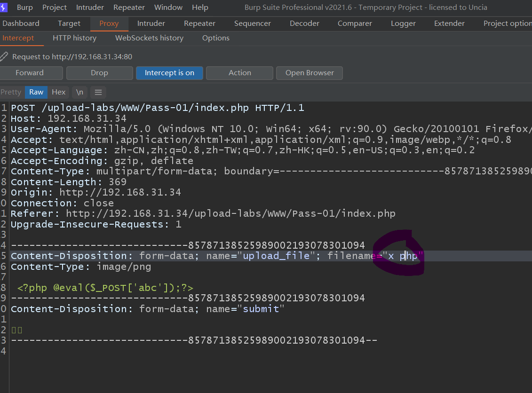Open the Sequencer tab
Viewport: 532px width, 393px height.
click(253, 24)
